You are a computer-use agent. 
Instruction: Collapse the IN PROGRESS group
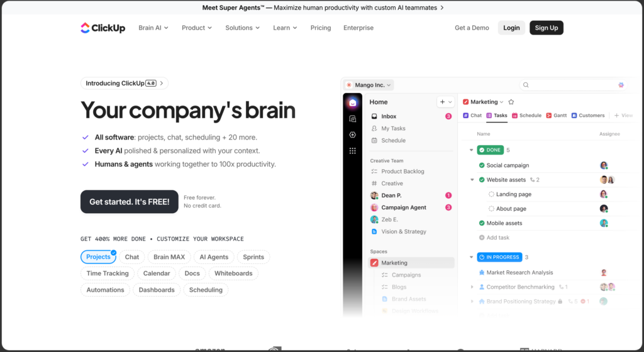[x=471, y=257]
